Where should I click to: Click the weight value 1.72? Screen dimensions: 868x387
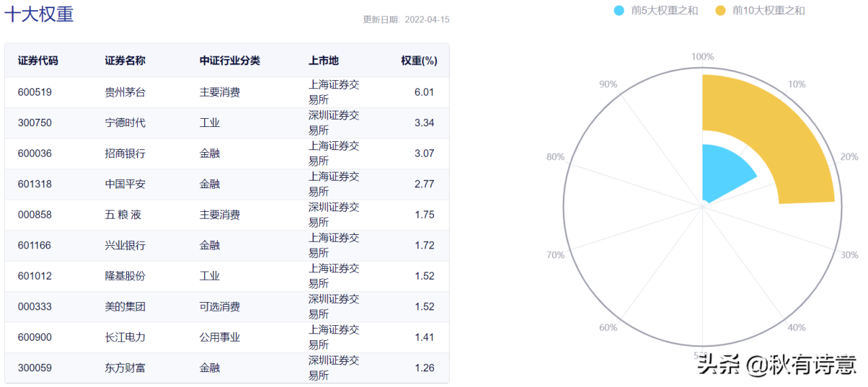point(425,245)
